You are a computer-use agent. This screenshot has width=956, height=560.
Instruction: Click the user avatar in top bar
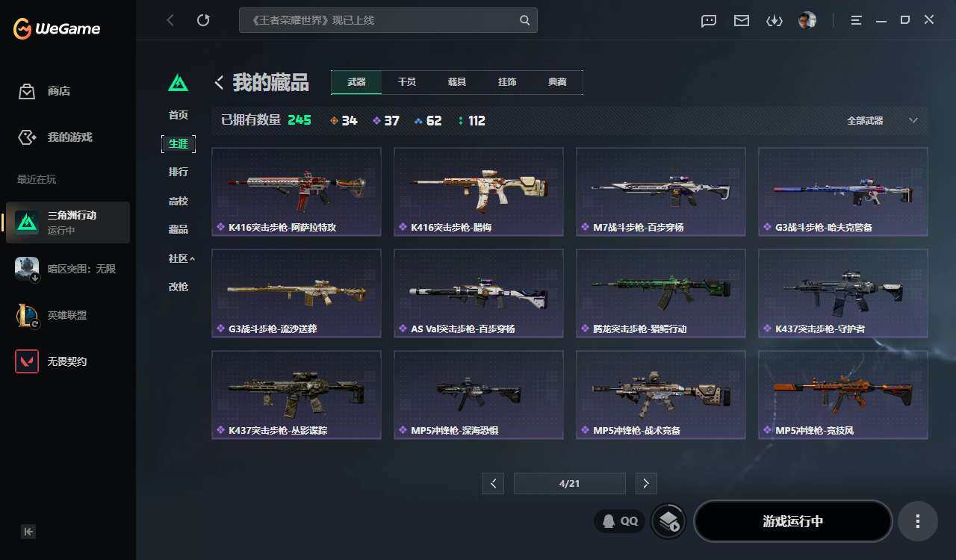(x=807, y=20)
